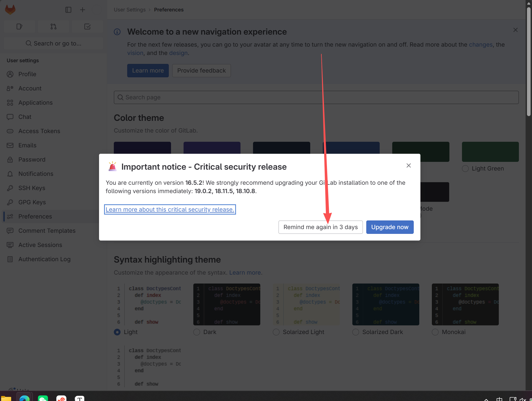
Task: Click the 'Syntax highlighting theme' heading
Action: click(167, 260)
